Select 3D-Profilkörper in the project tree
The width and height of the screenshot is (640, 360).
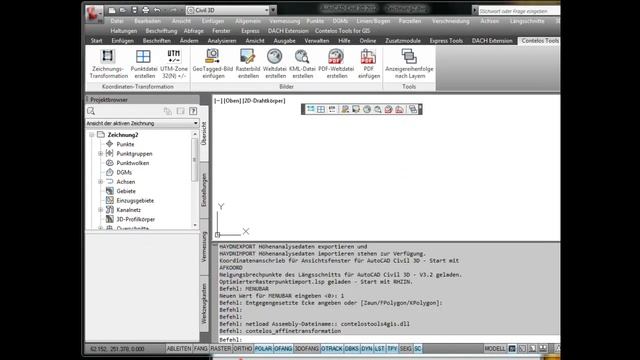click(136, 219)
